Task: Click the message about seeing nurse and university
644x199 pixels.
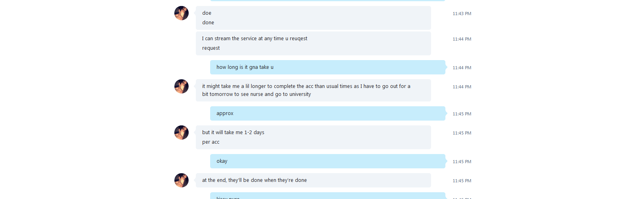Action: click(313, 90)
